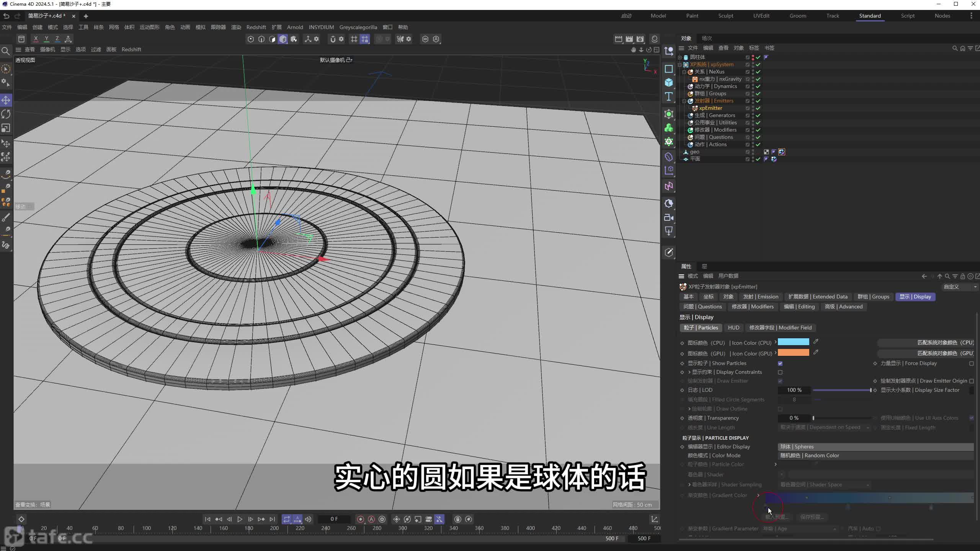Select the Text spline tool icon
This screenshot has width=980, height=551.
point(669,96)
